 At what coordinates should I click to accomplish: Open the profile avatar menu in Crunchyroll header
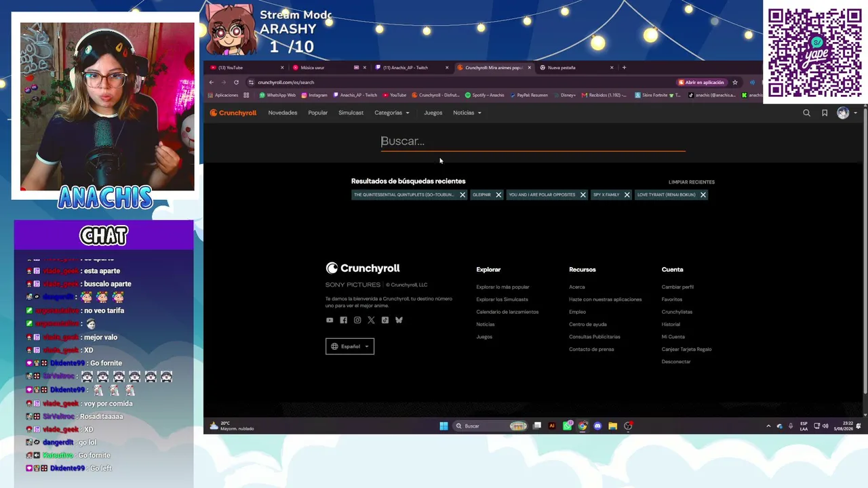(846, 113)
